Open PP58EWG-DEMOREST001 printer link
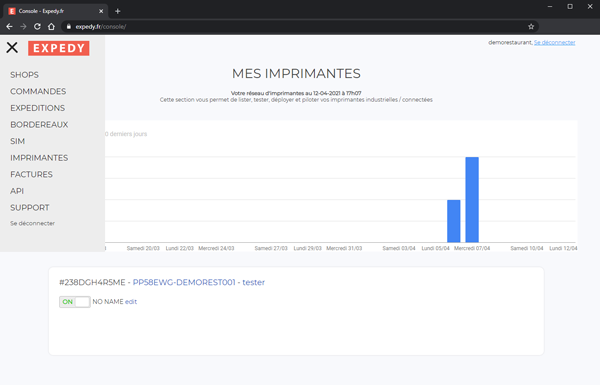Image resolution: width=600 pixels, height=385 pixels. coord(184,282)
